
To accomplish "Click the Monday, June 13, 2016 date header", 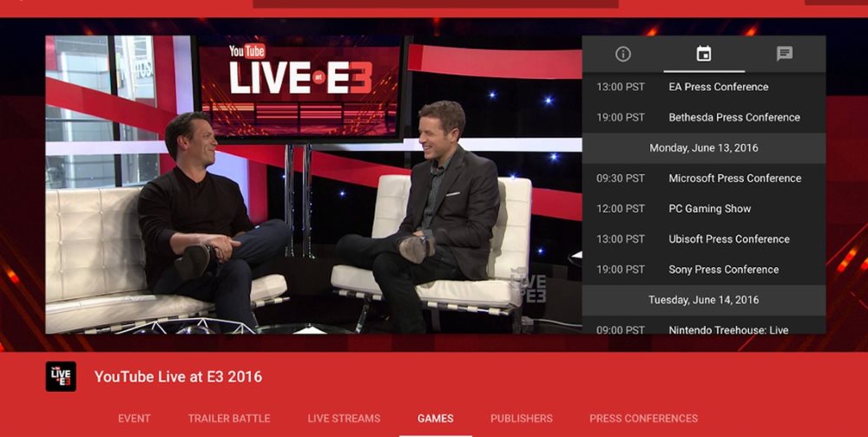I will coord(704,147).
